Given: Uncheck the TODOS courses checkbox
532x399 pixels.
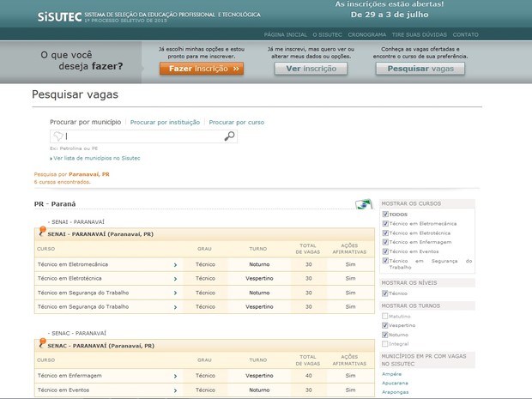Looking at the screenshot, I should click(385, 214).
